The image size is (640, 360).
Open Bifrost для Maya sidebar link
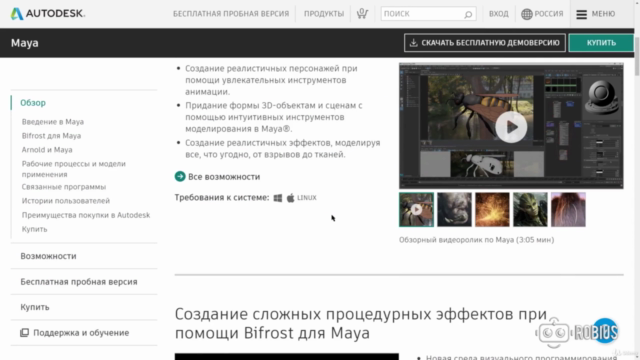pyautogui.click(x=51, y=136)
